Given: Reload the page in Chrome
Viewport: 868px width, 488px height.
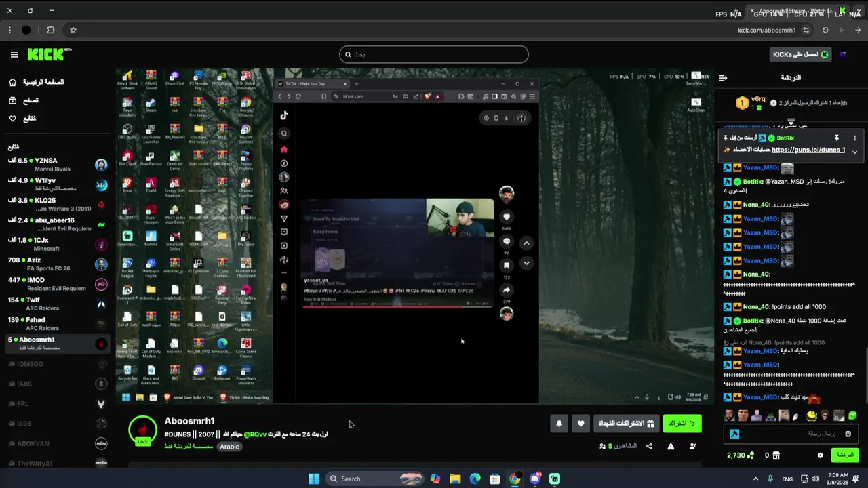Looking at the screenshot, I should [825, 30].
